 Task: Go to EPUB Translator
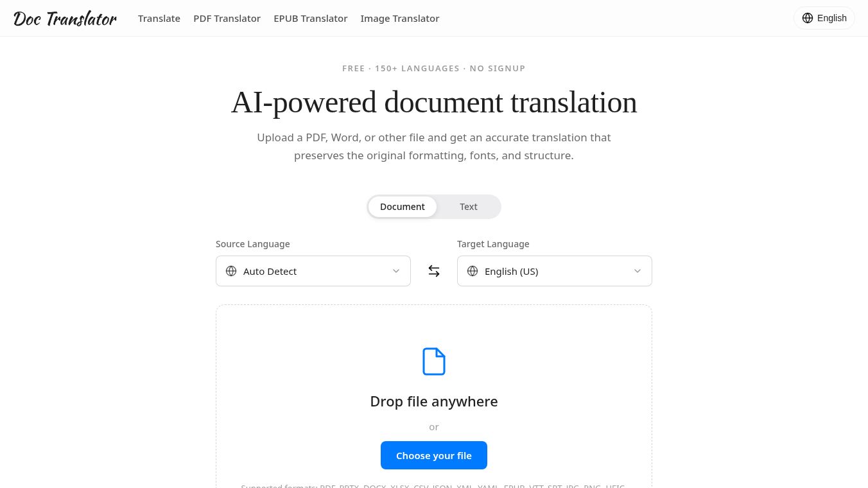pos(311,19)
